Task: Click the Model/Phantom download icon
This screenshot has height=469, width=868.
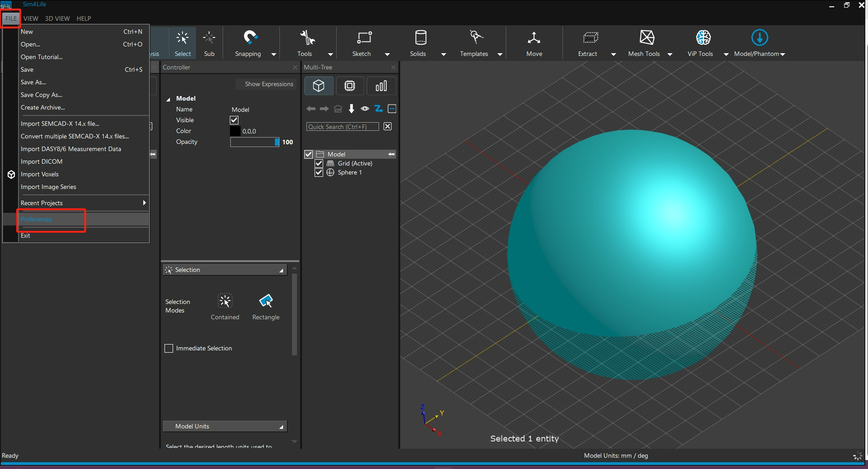Action: [759, 38]
